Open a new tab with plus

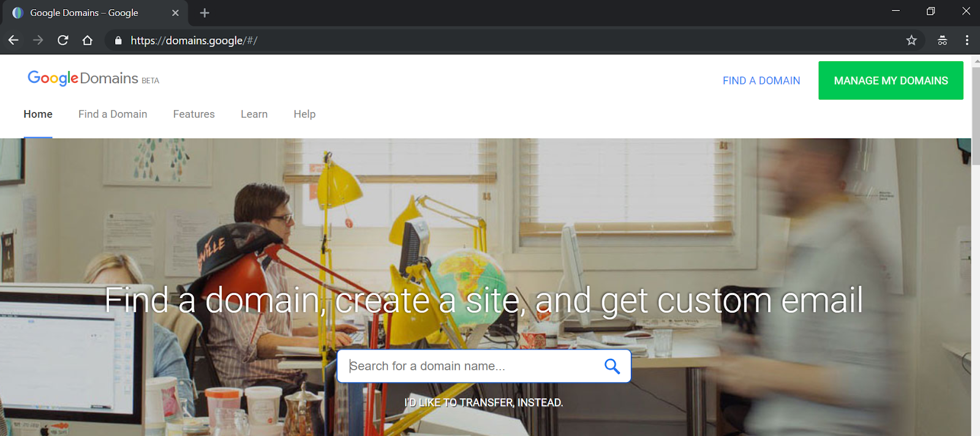[x=205, y=13]
